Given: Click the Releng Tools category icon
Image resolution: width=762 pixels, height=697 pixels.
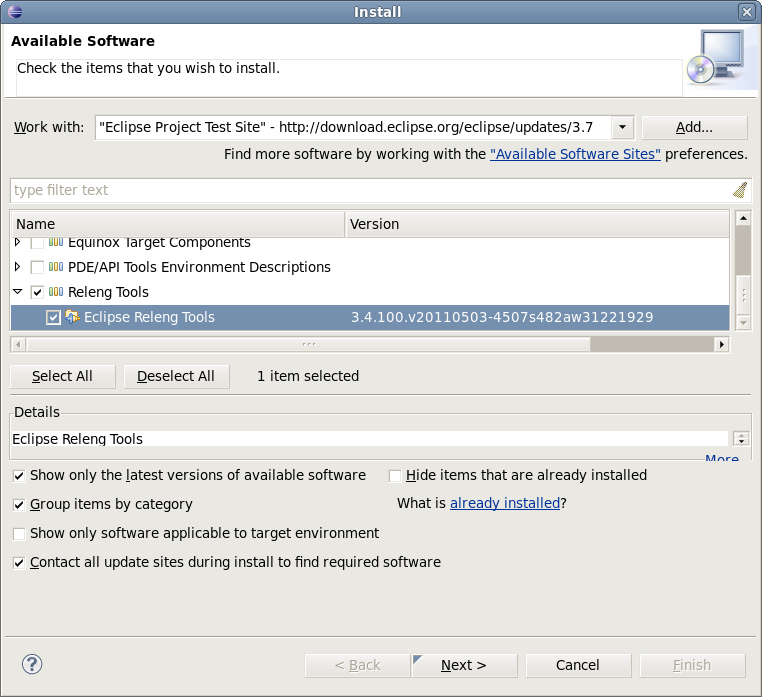Looking at the screenshot, I should (56, 292).
